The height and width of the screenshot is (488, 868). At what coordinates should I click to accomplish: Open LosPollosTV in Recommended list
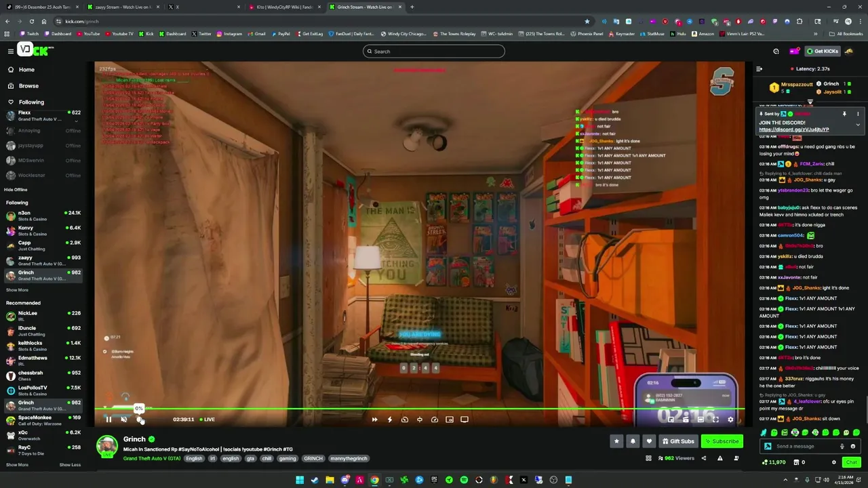click(x=42, y=391)
